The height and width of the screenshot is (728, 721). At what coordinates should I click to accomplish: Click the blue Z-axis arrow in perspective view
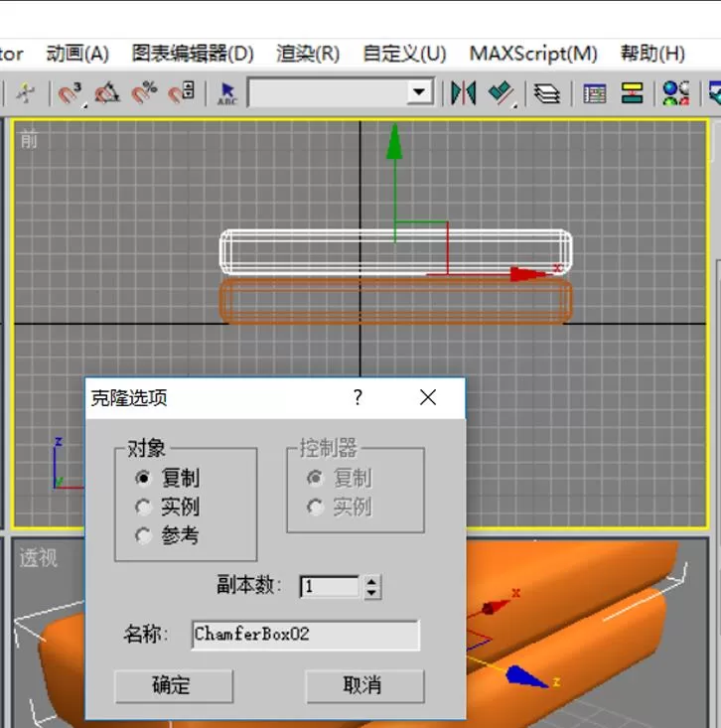pos(524,676)
